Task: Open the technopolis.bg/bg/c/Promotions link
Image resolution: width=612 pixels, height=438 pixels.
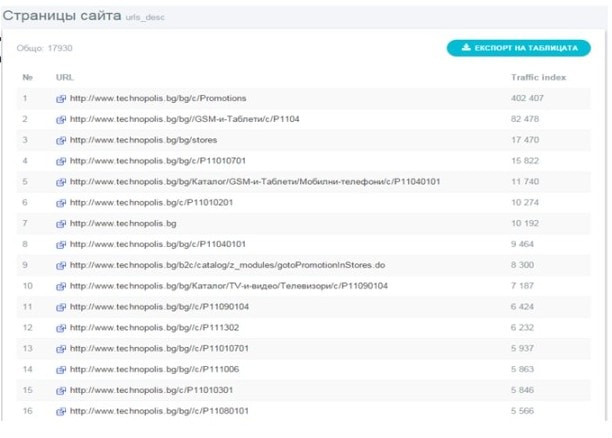Action: [x=158, y=98]
